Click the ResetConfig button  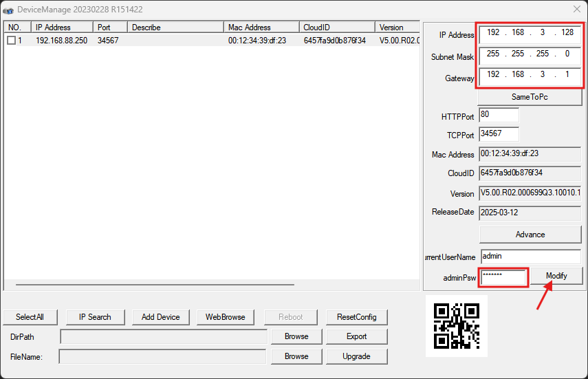356,317
